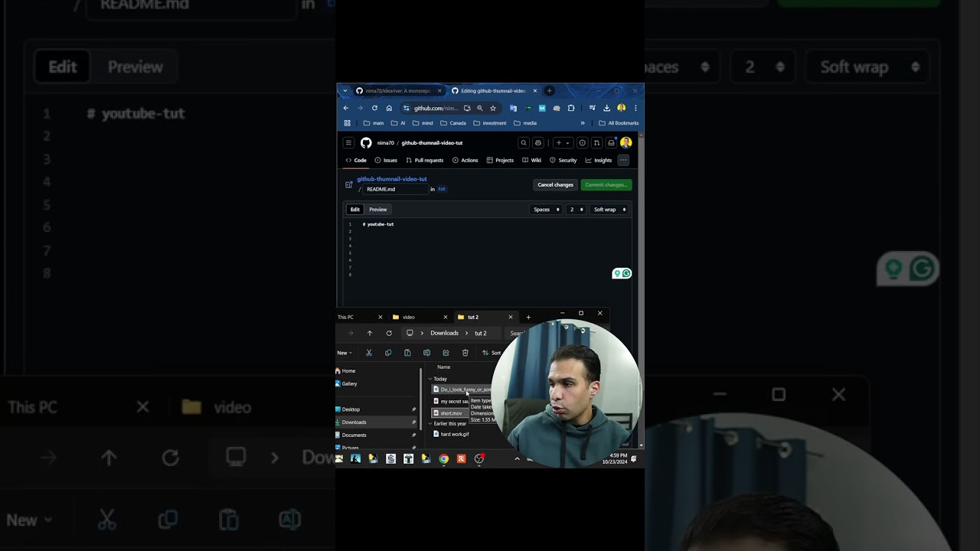Open the more repository tabs ellipsis button
Screen dimensions: 980x551
pos(623,160)
